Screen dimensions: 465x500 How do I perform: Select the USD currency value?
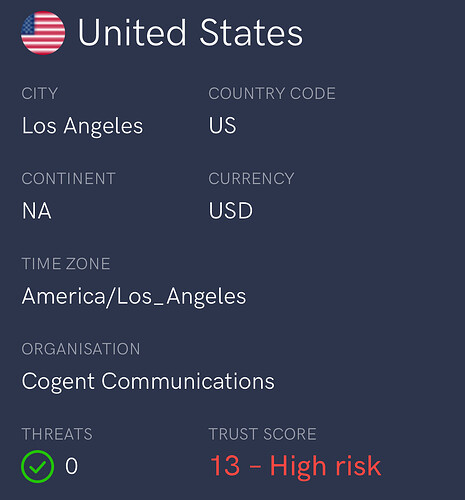coord(231,211)
